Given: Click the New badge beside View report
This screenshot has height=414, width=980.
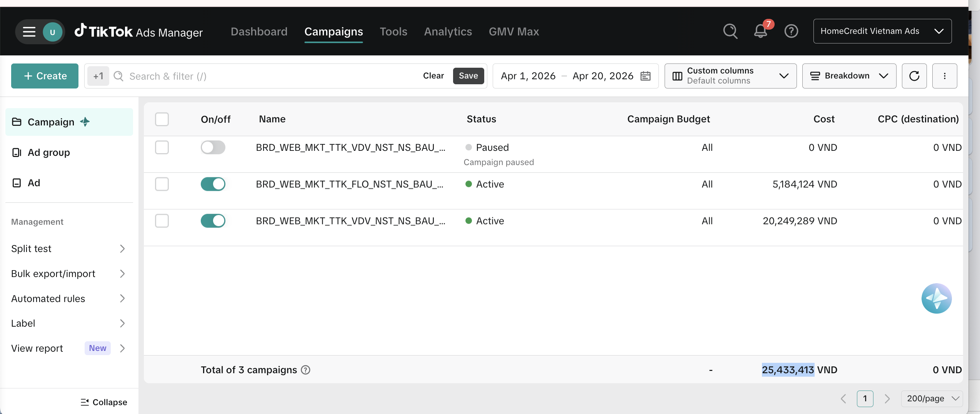Looking at the screenshot, I should pyautogui.click(x=98, y=348).
